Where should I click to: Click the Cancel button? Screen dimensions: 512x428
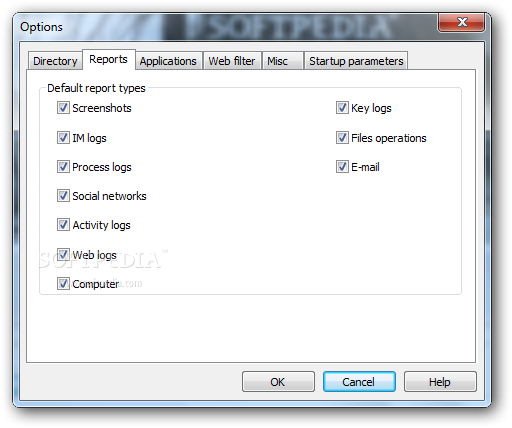point(359,382)
